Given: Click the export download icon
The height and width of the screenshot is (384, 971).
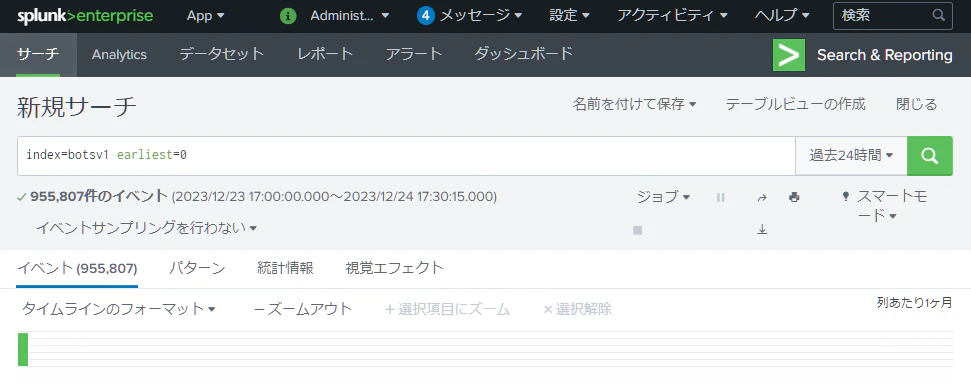Looking at the screenshot, I should [762, 230].
